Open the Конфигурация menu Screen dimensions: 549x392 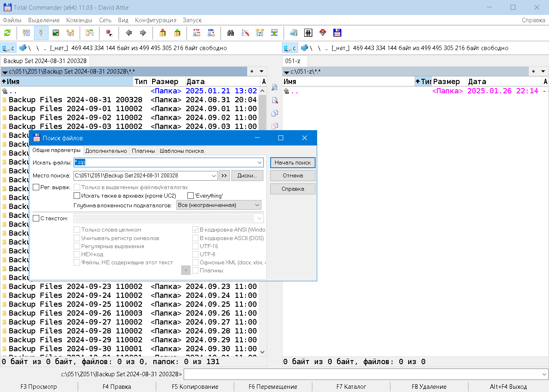(156, 20)
